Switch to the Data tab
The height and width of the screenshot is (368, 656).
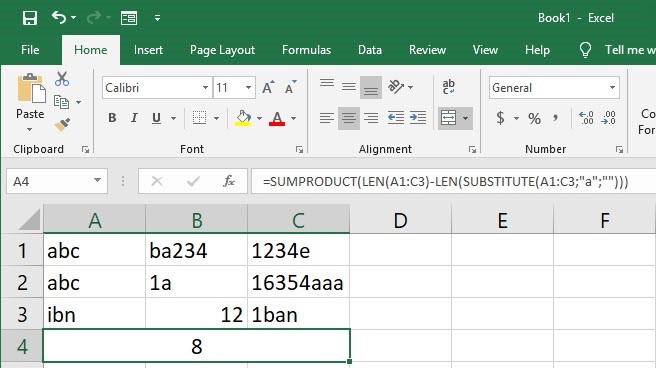[370, 50]
